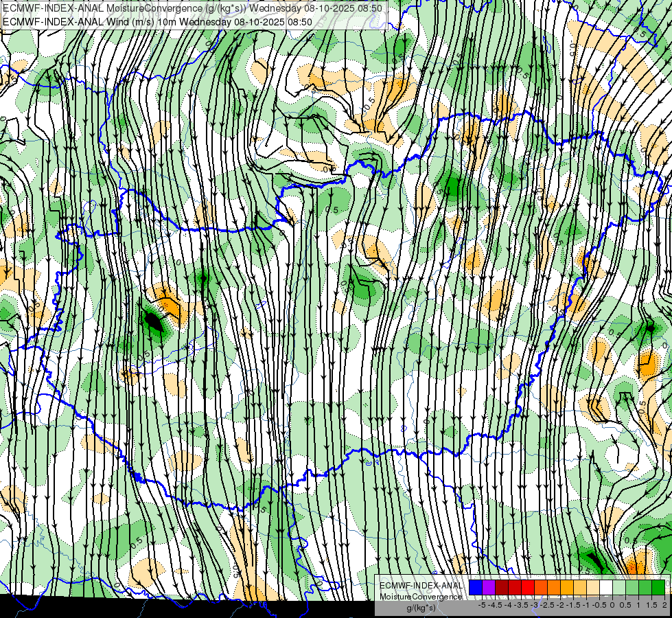Click the purple legend swatch in the colorbar
This screenshot has height=618, width=672.
pos(488,588)
